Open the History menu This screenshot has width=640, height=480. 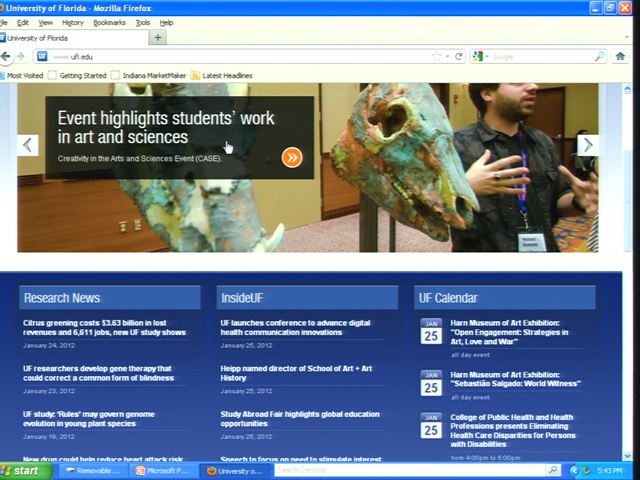73,23
